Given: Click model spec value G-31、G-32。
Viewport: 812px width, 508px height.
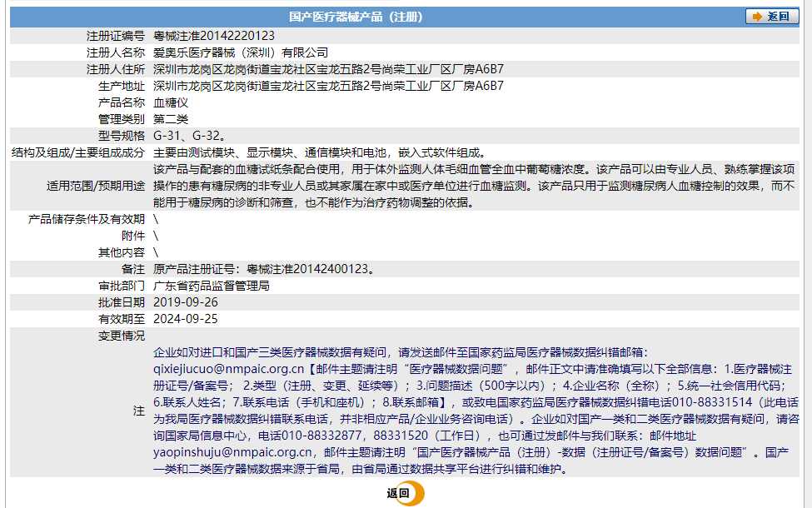Looking at the screenshot, I should [190, 136].
